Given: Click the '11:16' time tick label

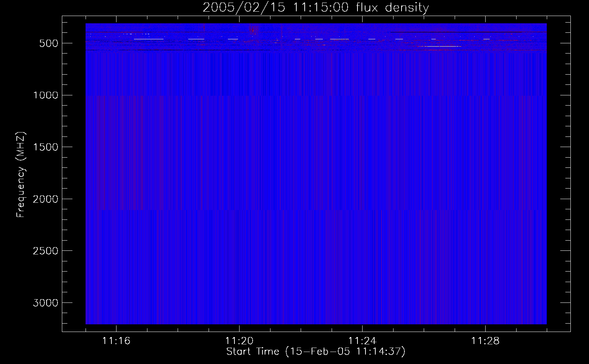Looking at the screenshot, I should coord(116,341).
